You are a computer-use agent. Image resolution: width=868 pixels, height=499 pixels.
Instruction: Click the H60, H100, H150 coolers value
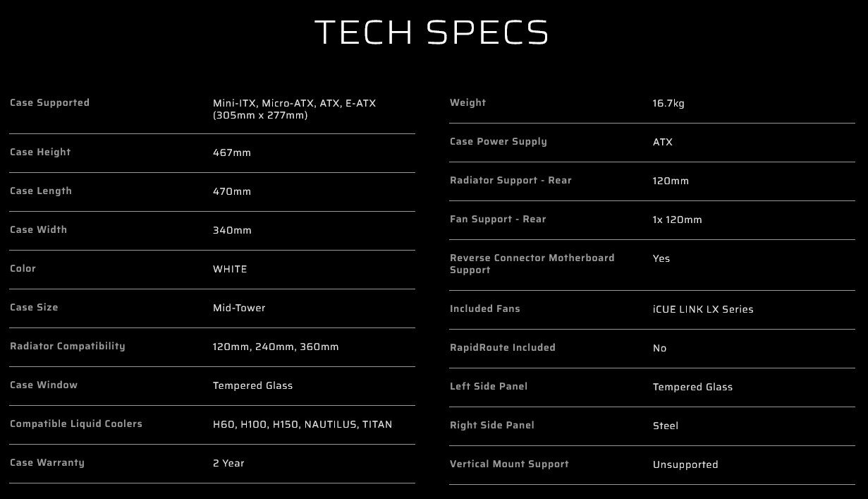coord(302,424)
